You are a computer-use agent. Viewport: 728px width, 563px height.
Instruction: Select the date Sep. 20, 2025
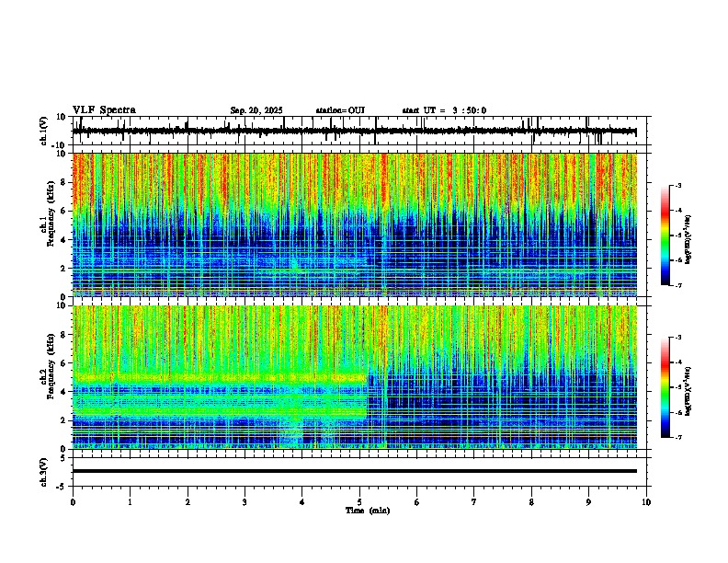pyautogui.click(x=256, y=110)
